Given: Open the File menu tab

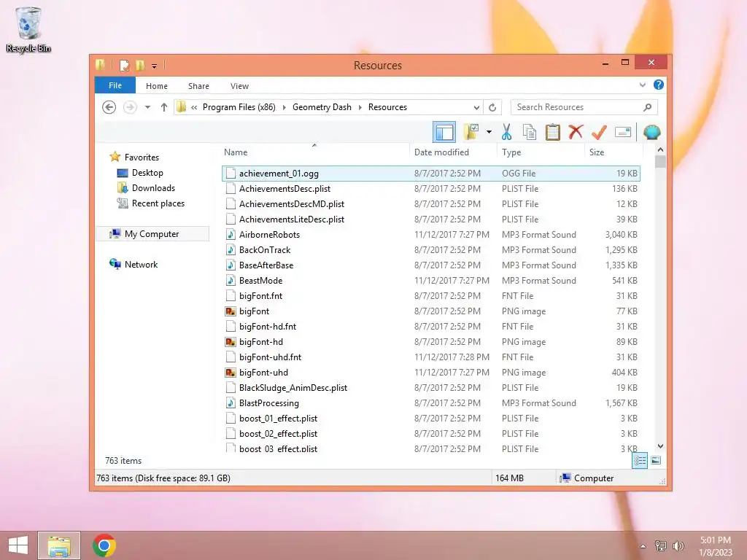Looking at the screenshot, I should [115, 85].
